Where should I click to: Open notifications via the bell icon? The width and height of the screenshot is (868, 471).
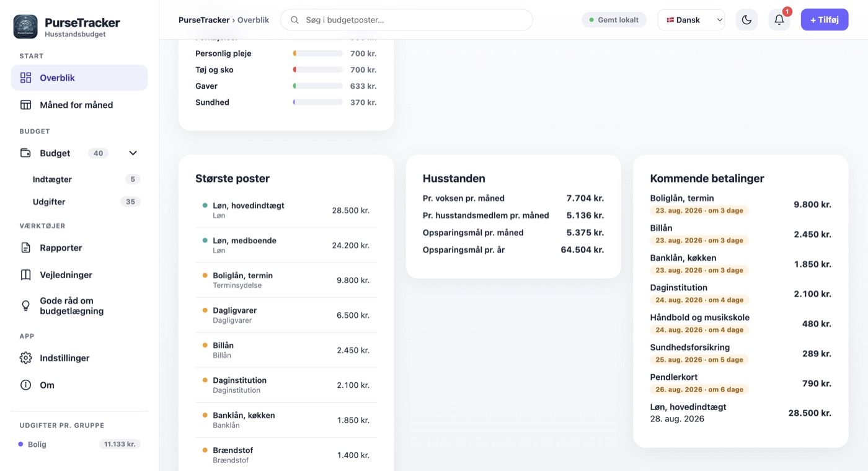coord(779,20)
